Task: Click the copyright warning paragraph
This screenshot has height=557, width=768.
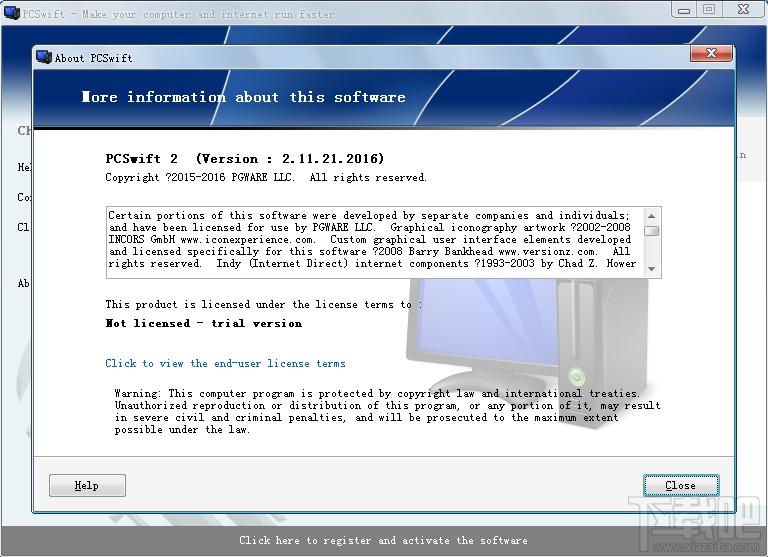Action: [387, 412]
